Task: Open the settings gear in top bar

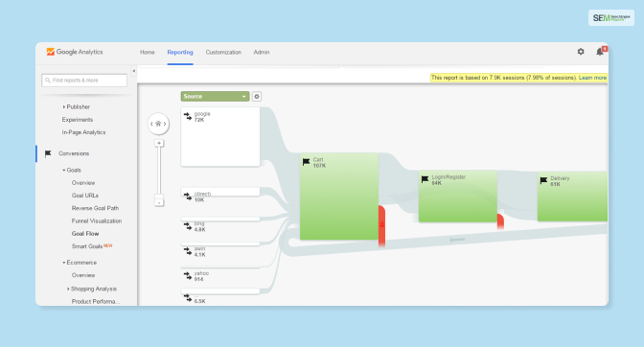Action: (581, 52)
